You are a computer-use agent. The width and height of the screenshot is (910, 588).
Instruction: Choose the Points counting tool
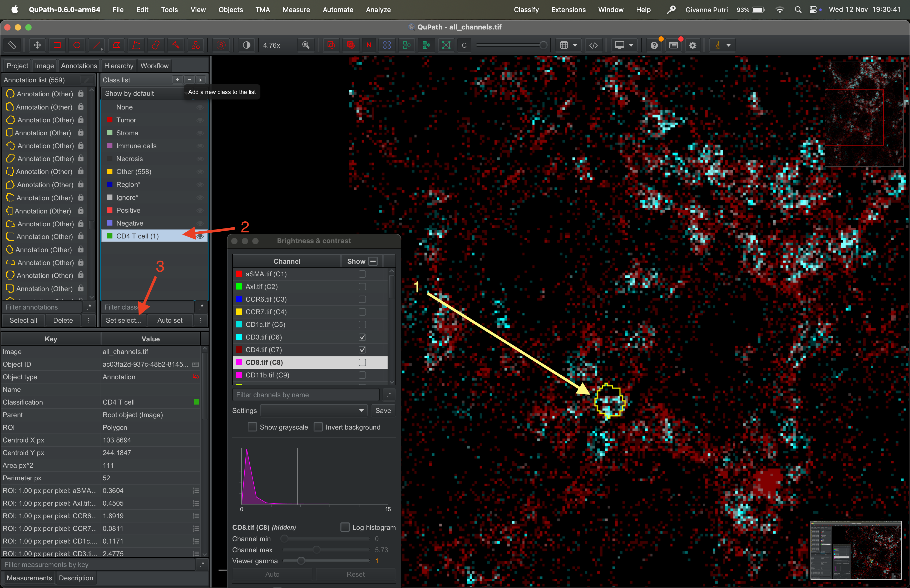click(x=196, y=45)
